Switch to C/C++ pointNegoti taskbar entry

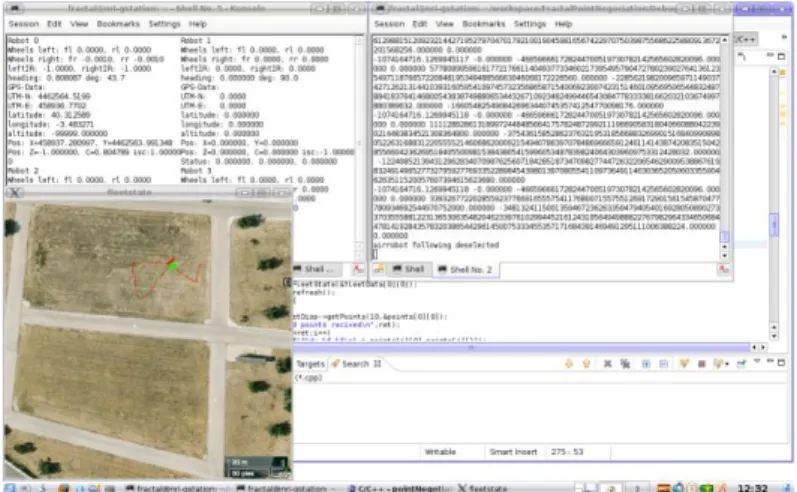tap(400, 488)
